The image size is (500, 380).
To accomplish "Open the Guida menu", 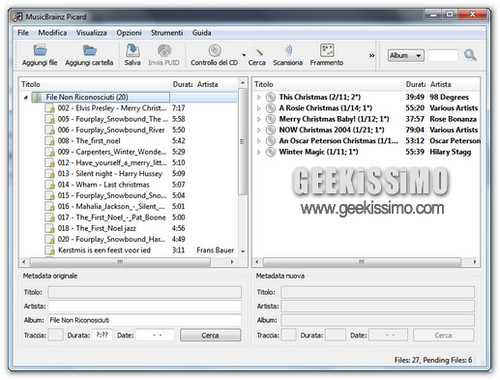I will click(x=202, y=33).
